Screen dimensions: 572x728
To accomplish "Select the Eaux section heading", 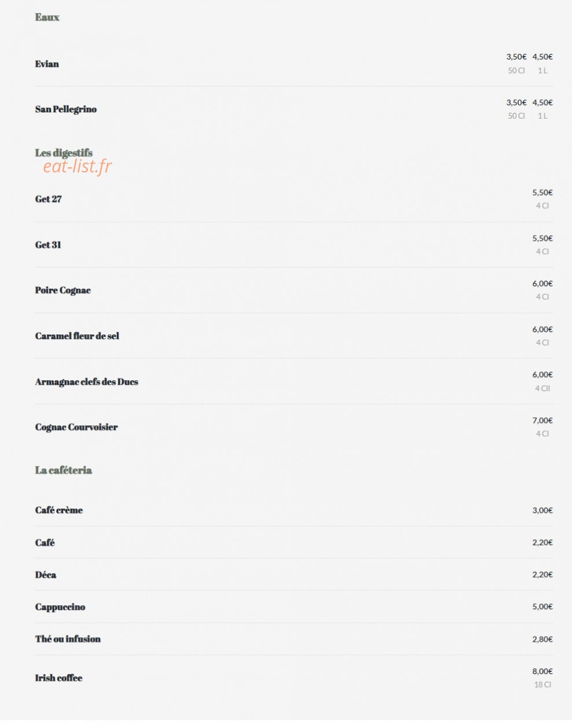I will click(x=47, y=17).
